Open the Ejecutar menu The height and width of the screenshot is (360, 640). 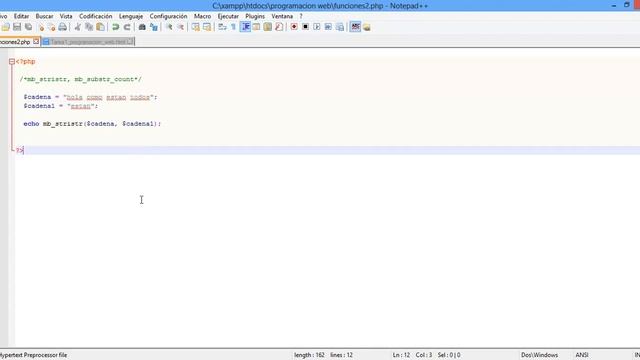click(x=228, y=16)
